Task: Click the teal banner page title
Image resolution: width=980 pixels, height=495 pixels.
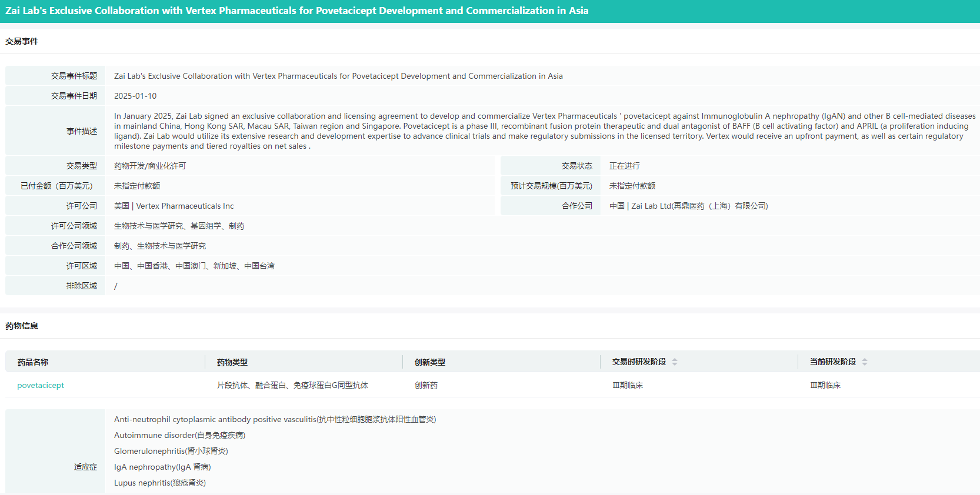Action: coord(297,11)
